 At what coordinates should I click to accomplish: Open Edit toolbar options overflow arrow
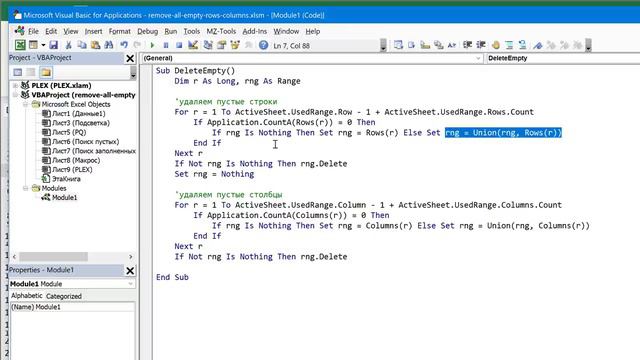pos(588,45)
